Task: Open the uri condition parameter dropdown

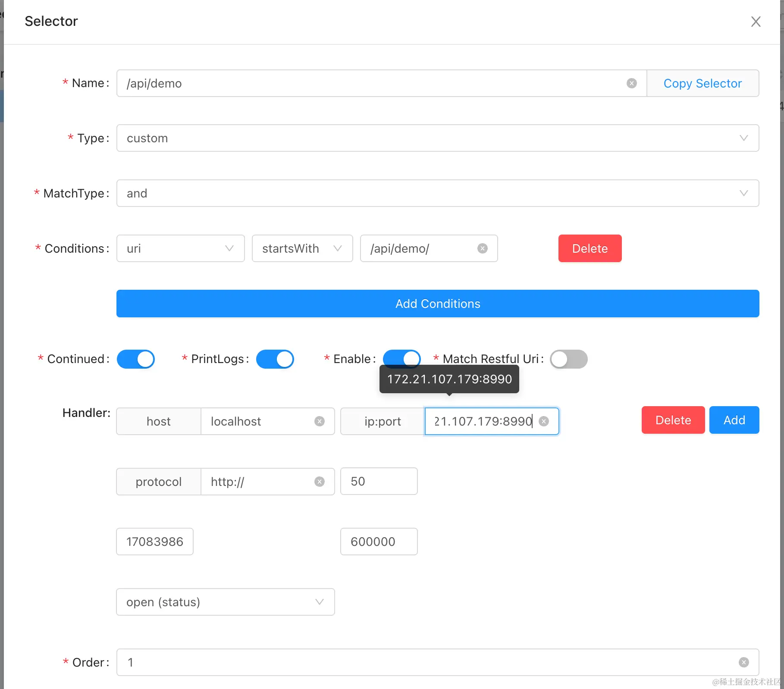Action: click(181, 248)
